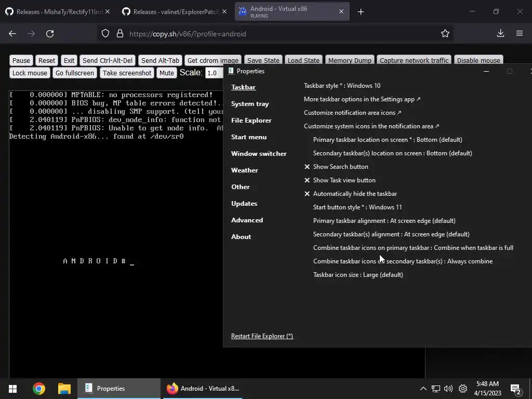The width and height of the screenshot is (532, 399).
Task: Close the Rectify11 Releases tab
Action: click(x=108, y=11)
